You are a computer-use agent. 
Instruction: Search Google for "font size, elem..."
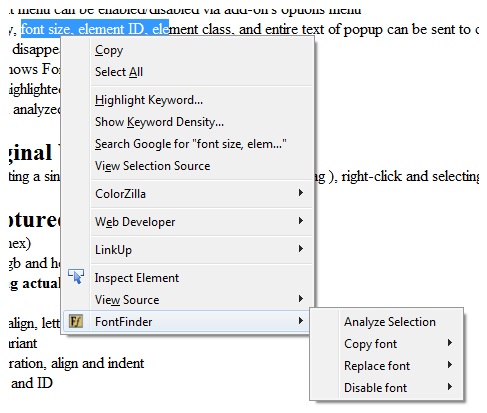pyautogui.click(x=188, y=144)
